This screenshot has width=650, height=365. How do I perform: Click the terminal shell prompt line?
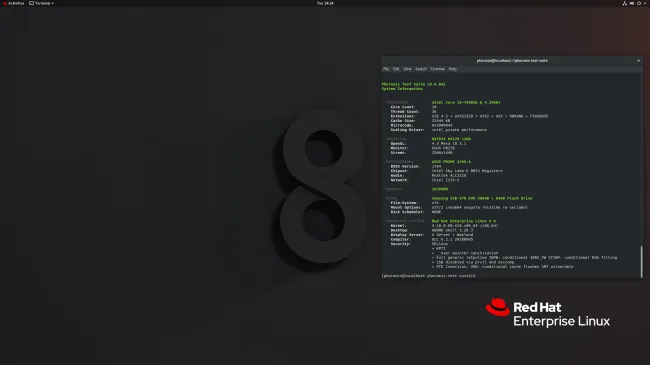click(429, 275)
